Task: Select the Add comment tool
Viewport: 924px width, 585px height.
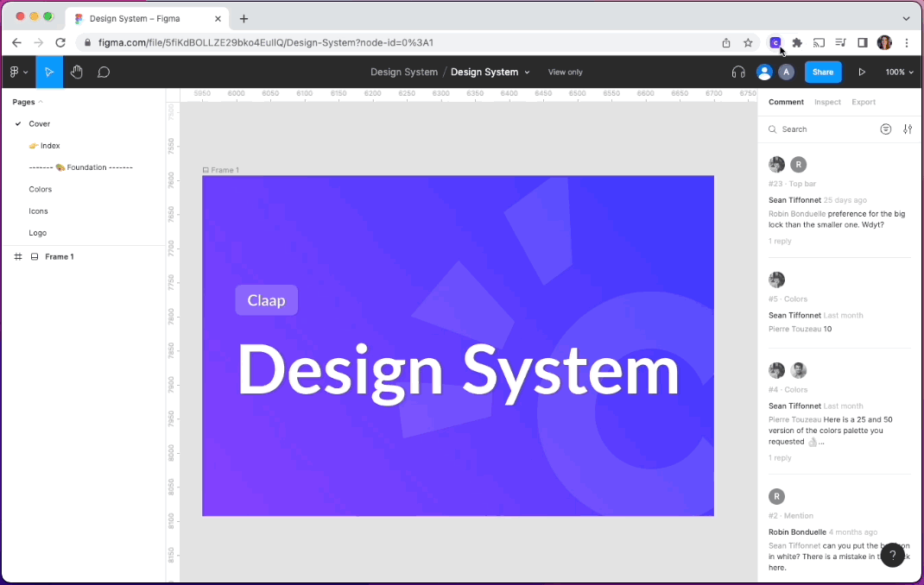Action: click(104, 72)
